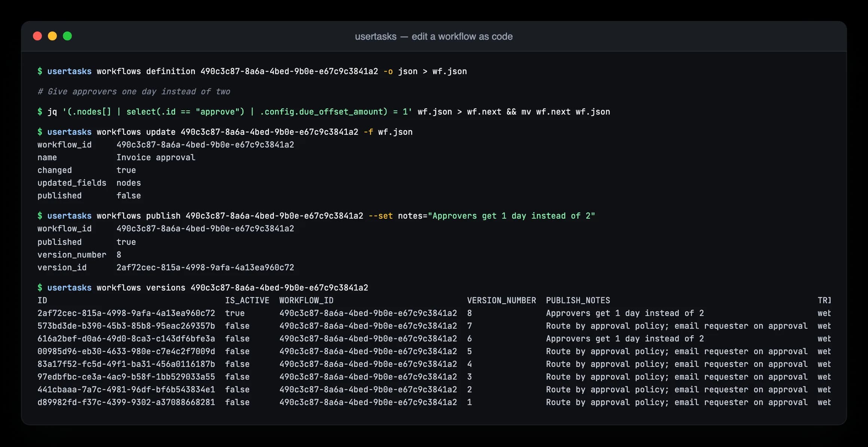Click the jq filter string in the jq command

click(237, 112)
